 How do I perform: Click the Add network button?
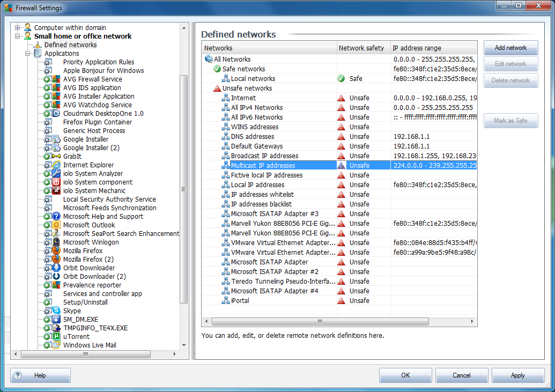tap(510, 48)
